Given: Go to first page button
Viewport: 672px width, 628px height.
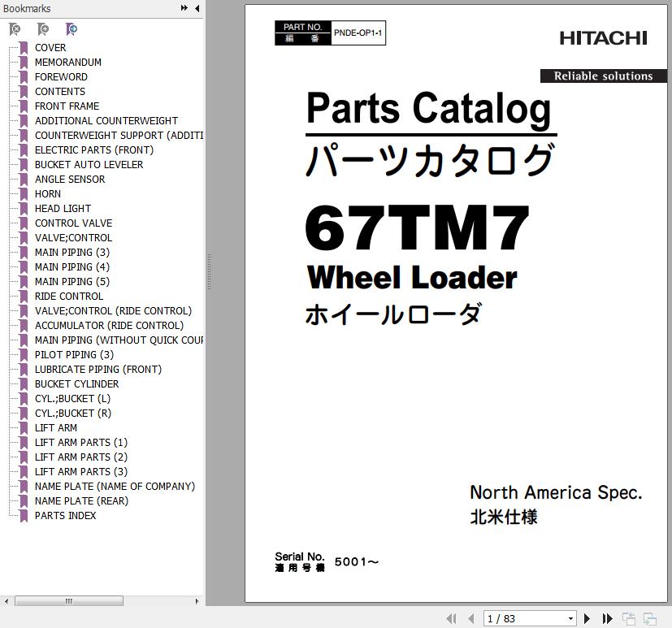Looking at the screenshot, I should click(x=451, y=618).
